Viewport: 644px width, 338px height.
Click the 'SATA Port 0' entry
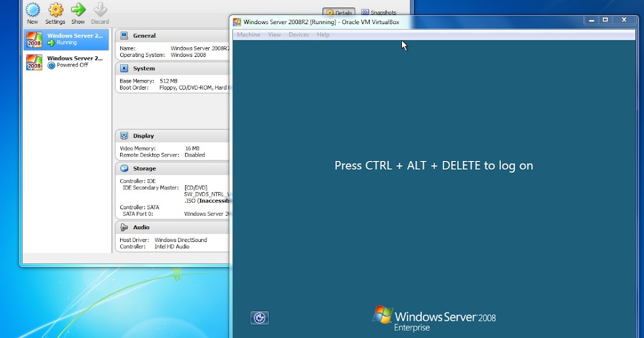coord(137,214)
